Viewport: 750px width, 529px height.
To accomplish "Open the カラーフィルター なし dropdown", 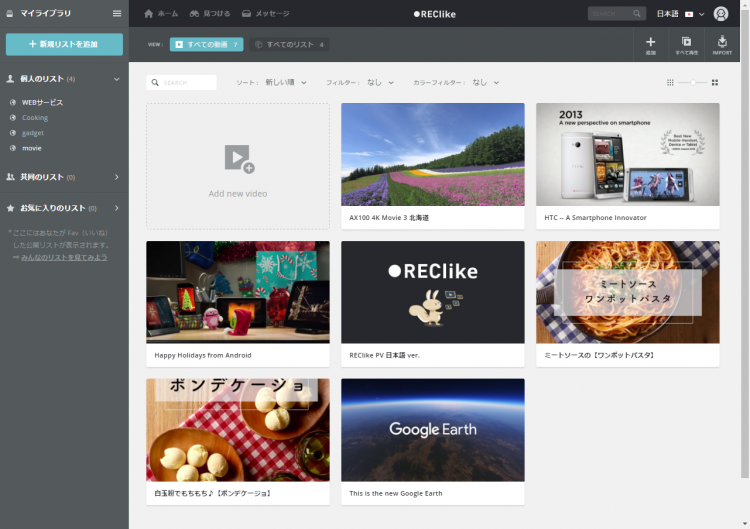I will (486, 83).
